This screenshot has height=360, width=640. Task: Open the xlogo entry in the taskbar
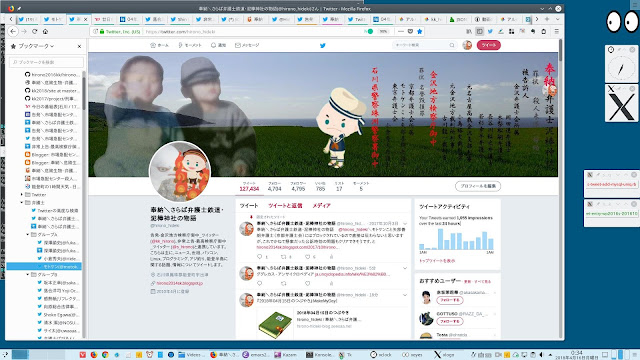point(444,355)
